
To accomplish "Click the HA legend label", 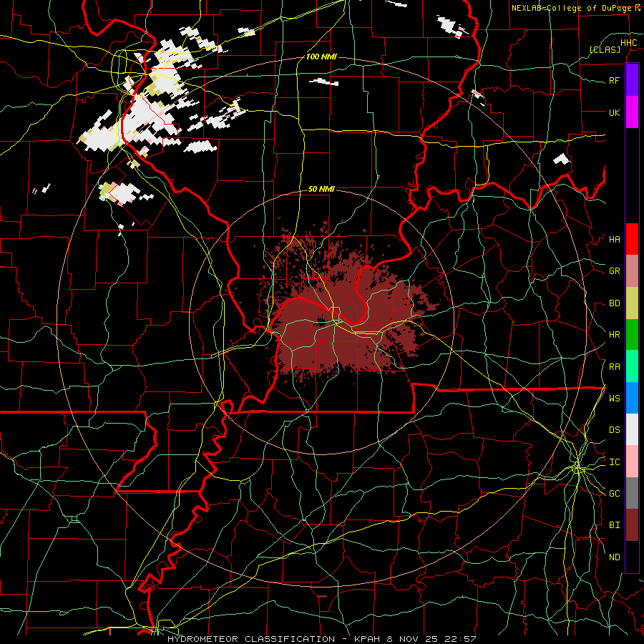I will (614, 240).
